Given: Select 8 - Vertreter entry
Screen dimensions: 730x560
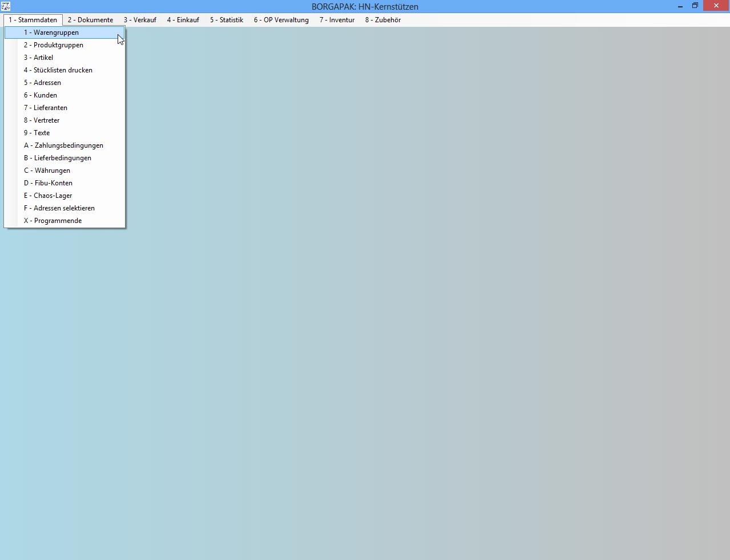Looking at the screenshot, I should click(64, 120).
